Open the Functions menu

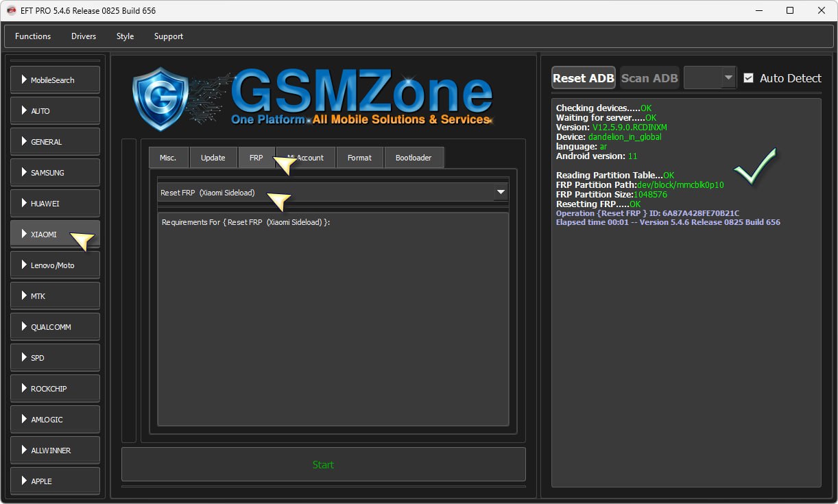(33, 36)
